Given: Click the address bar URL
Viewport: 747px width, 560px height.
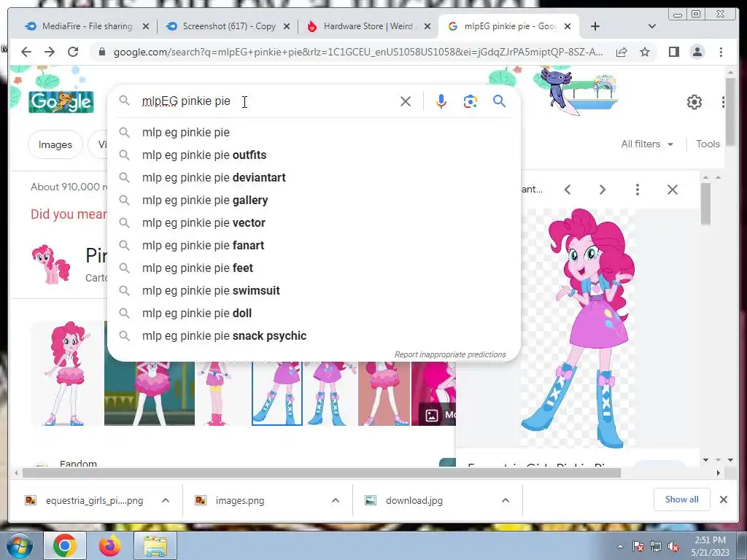Looking at the screenshot, I should tap(357, 52).
